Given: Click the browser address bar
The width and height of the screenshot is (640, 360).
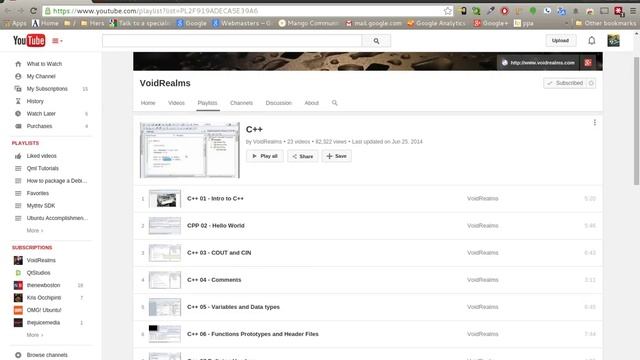Looking at the screenshot, I should tap(245, 11).
